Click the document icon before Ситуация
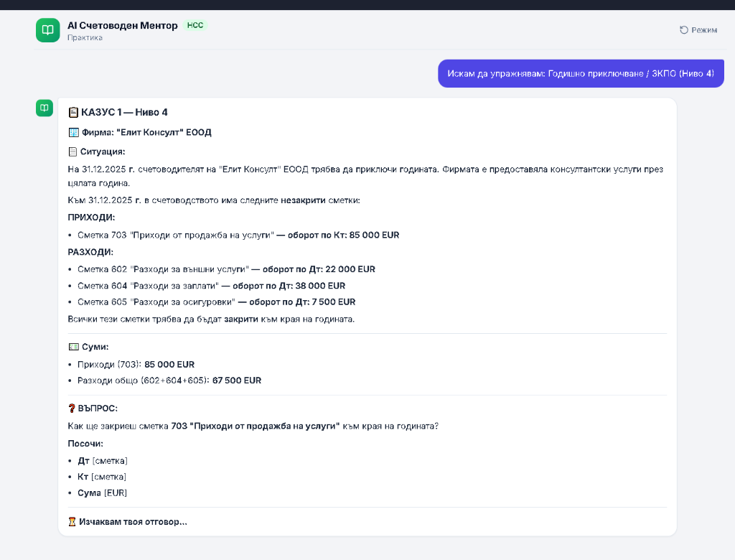Screen dimensions: 735x560 click(72, 151)
